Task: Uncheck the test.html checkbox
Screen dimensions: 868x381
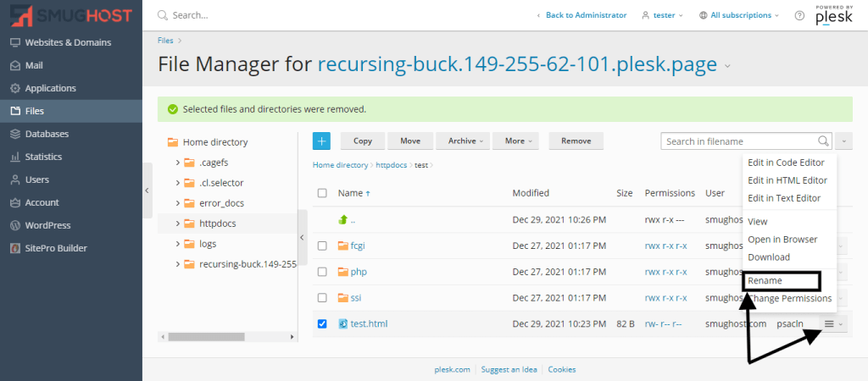Action: [322, 323]
